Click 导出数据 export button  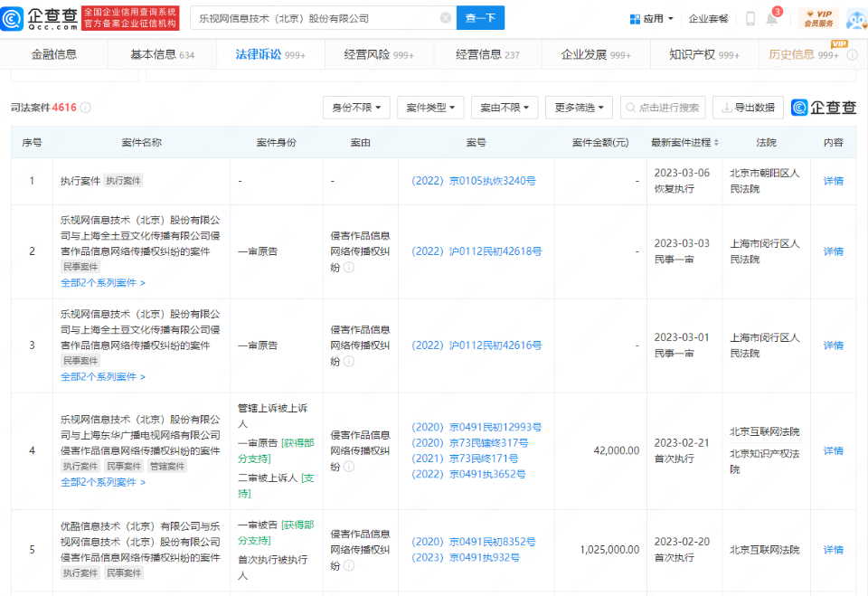(748, 108)
